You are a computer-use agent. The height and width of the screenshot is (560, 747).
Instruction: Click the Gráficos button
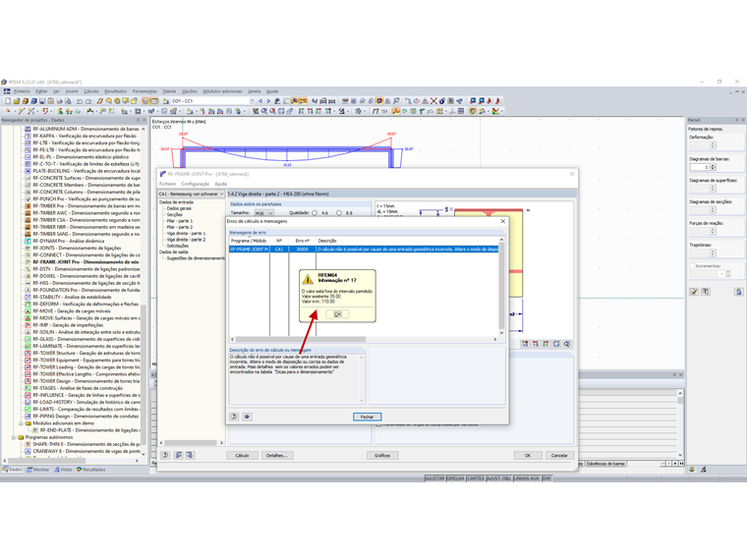coord(382,455)
